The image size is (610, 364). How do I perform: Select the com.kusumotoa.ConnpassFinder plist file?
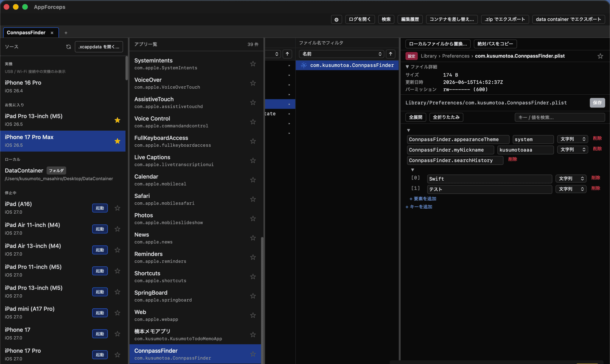coord(347,65)
